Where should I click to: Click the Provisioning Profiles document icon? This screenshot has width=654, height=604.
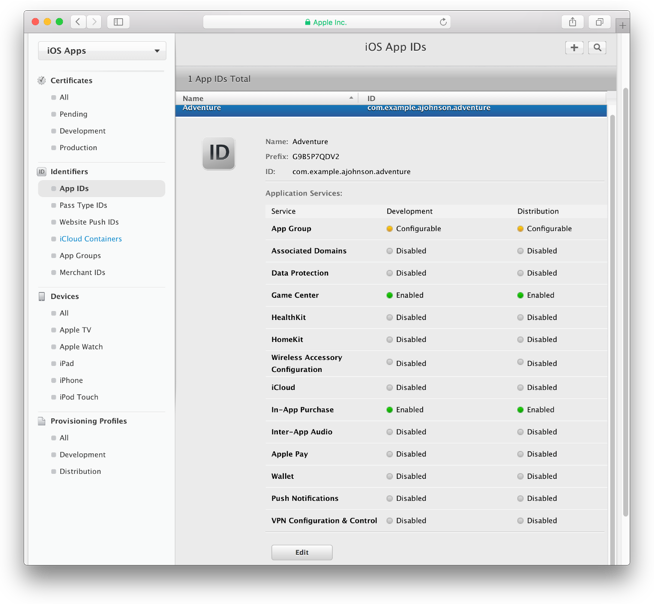click(42, 421)
